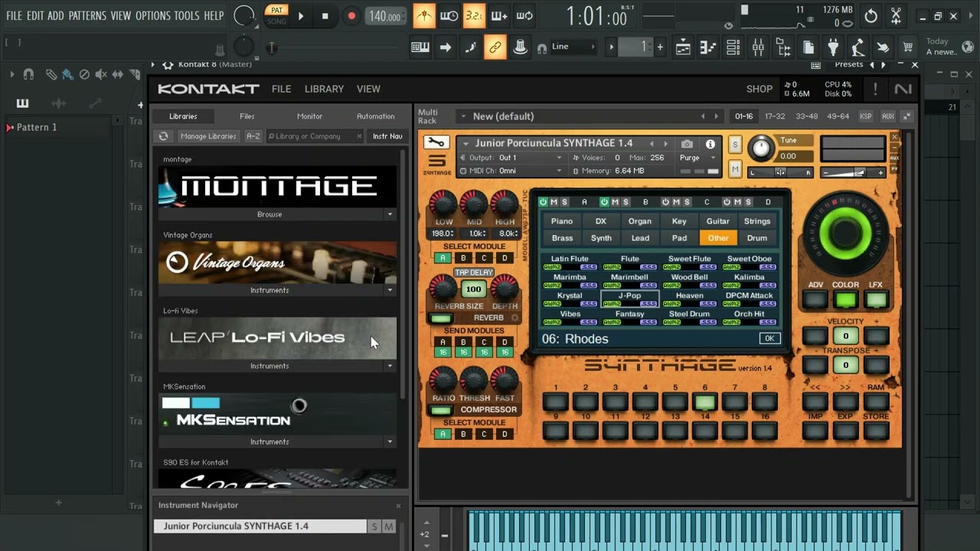Click the exclamation alert icon in Kontakt
The height and width of the screenshot is (551, 980).
[875, 90]
